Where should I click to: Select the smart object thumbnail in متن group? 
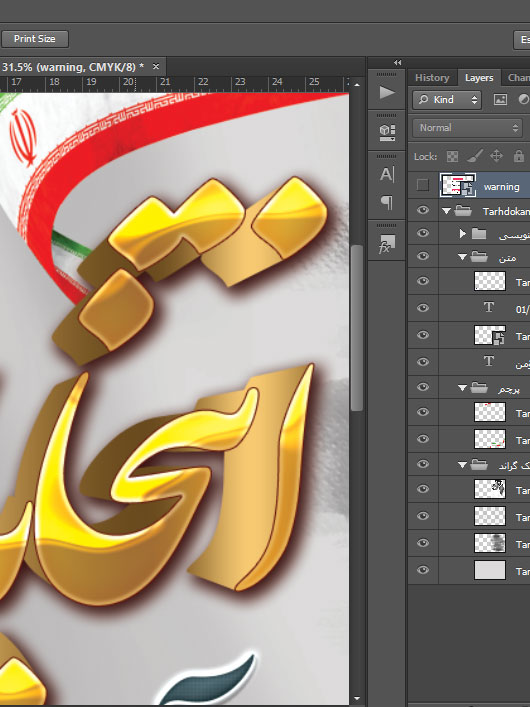tap(490, 335)
